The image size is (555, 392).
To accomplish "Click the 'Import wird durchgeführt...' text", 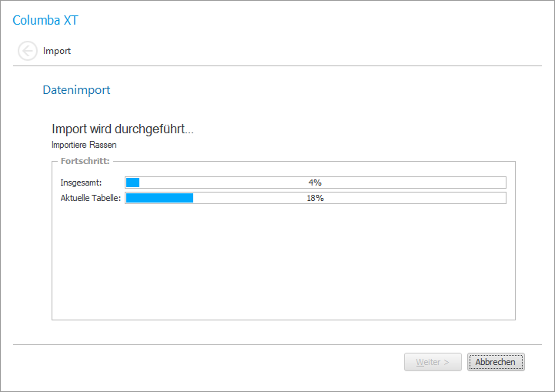I will [x=122, y=129].
